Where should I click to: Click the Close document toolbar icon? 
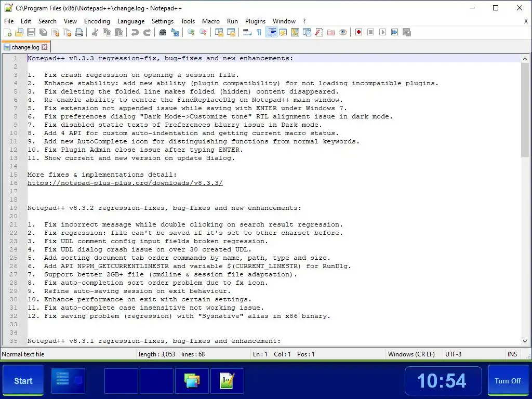pyautogui.click(x=55, y=32)
